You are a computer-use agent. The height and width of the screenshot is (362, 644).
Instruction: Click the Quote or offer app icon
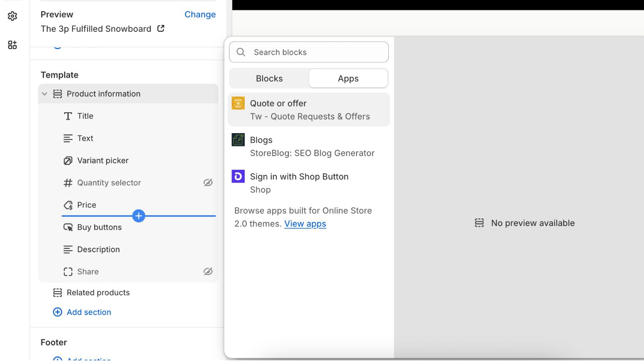tap(238, 103)
